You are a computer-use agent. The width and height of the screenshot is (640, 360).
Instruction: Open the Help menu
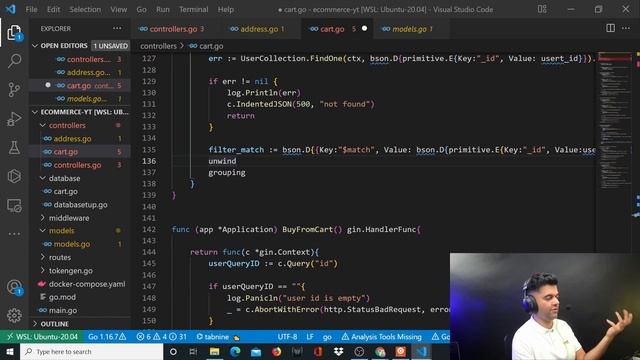[225, 9]
